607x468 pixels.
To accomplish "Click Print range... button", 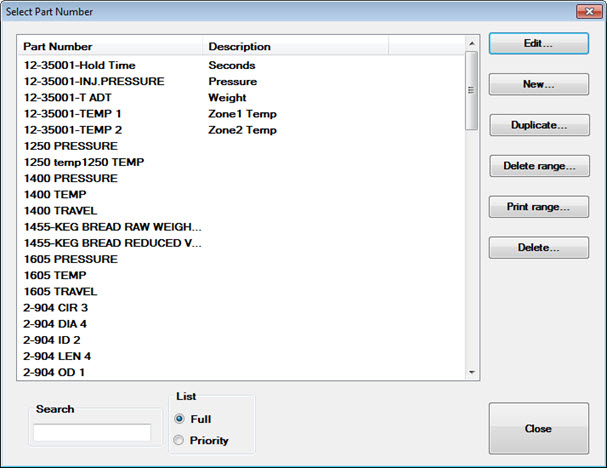I will pyautogui.click(x=538, y=207).
